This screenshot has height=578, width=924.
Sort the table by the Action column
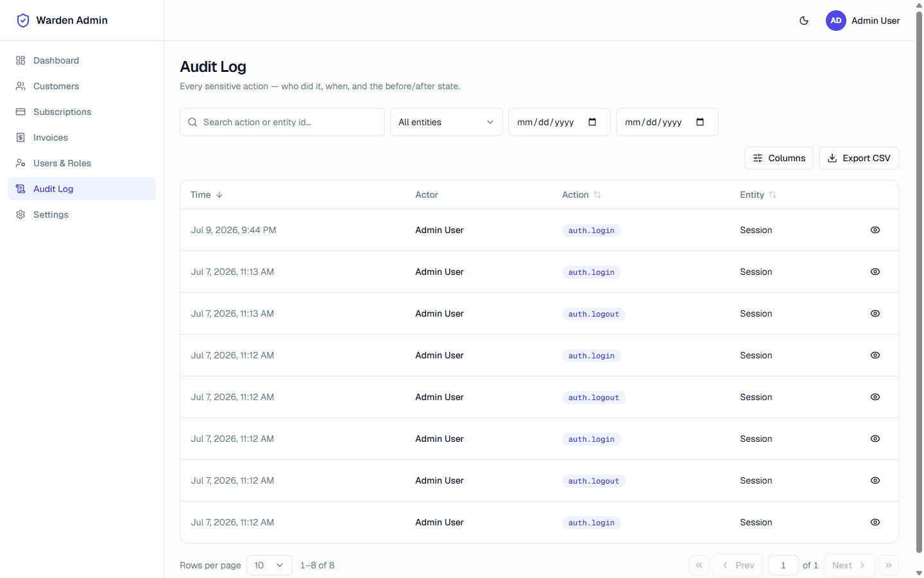(x=581, y=195)
